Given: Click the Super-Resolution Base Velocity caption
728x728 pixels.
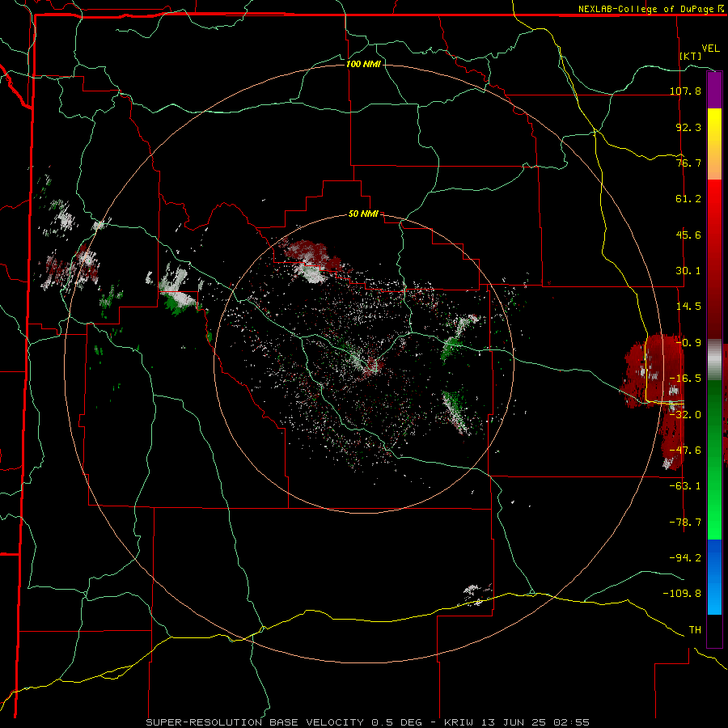Looking at the screenshot, I should pos(368,722).
